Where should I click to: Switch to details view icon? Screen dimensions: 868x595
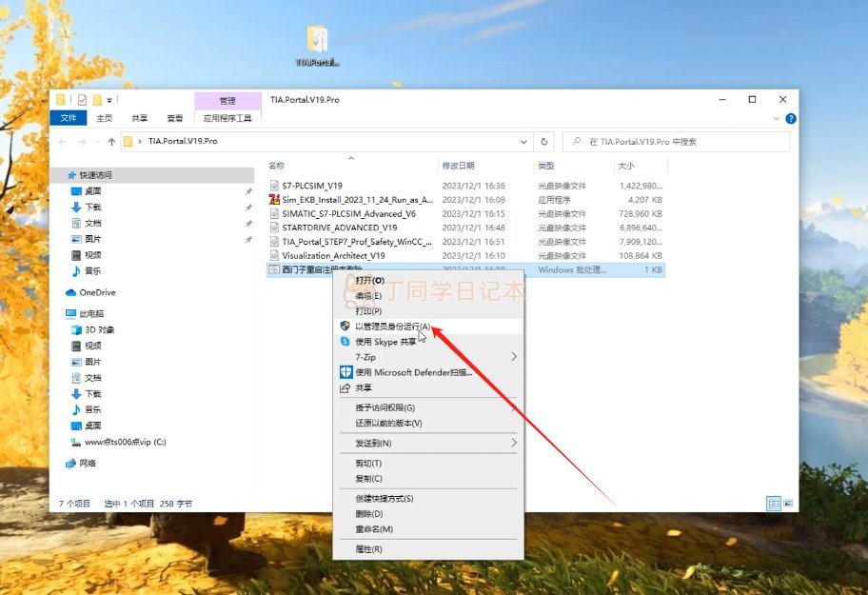[x=774, y=503]
